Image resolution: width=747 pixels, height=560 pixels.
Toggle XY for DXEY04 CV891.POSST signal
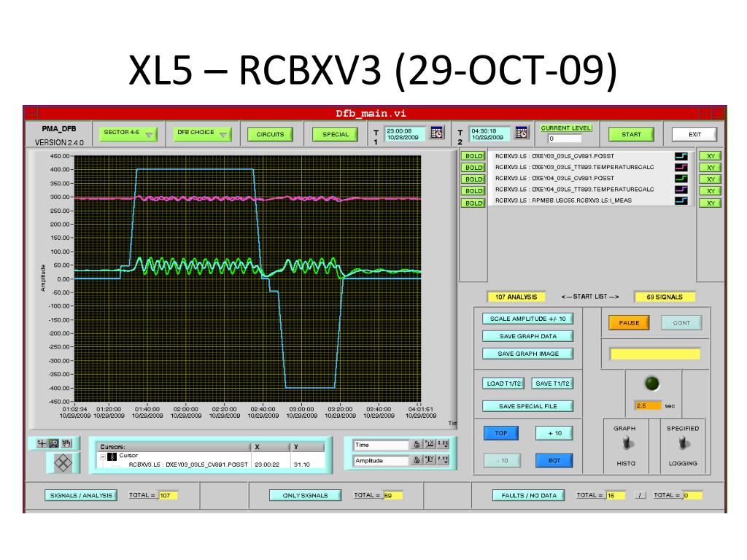[x=711, y=179]
